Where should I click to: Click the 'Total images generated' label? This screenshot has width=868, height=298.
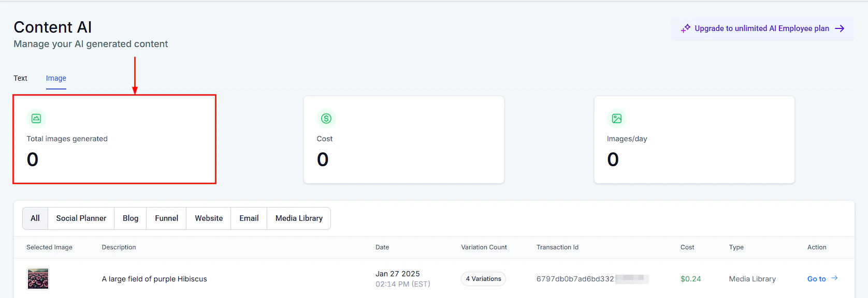click(67, 139)
